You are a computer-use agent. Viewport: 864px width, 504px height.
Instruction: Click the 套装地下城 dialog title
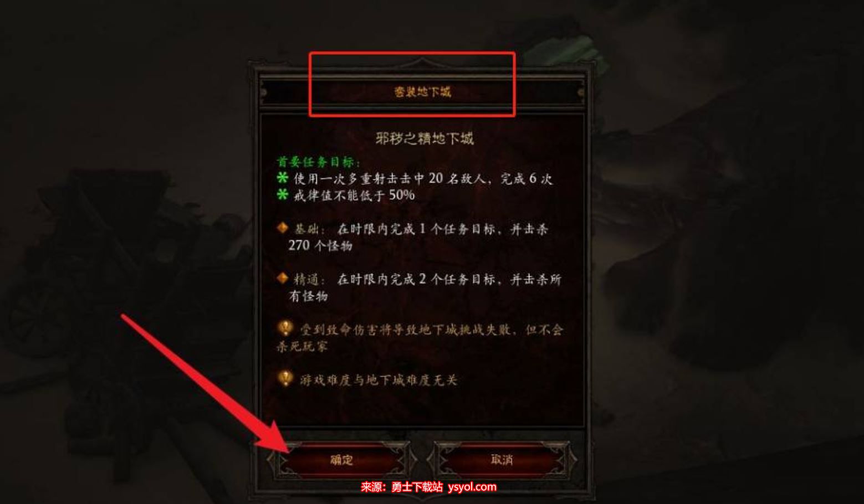point(422,92)
